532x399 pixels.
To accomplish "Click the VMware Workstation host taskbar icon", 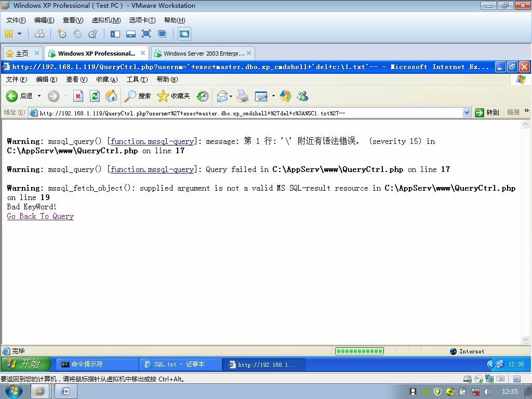I will (x=40, y=392).
